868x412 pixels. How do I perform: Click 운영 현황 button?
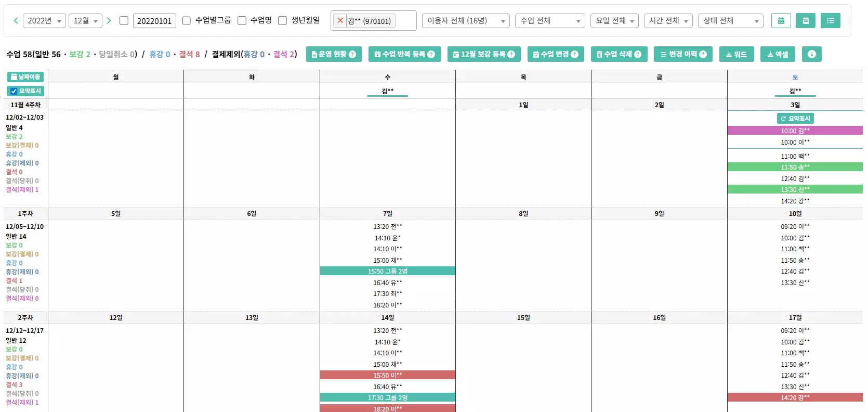pos(334,54)
